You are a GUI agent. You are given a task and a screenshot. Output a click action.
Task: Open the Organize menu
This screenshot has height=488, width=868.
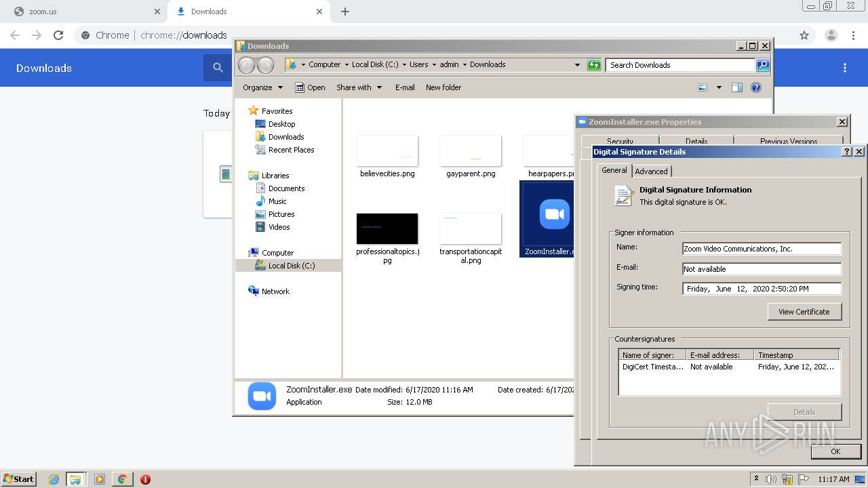[x=262, y=87]
